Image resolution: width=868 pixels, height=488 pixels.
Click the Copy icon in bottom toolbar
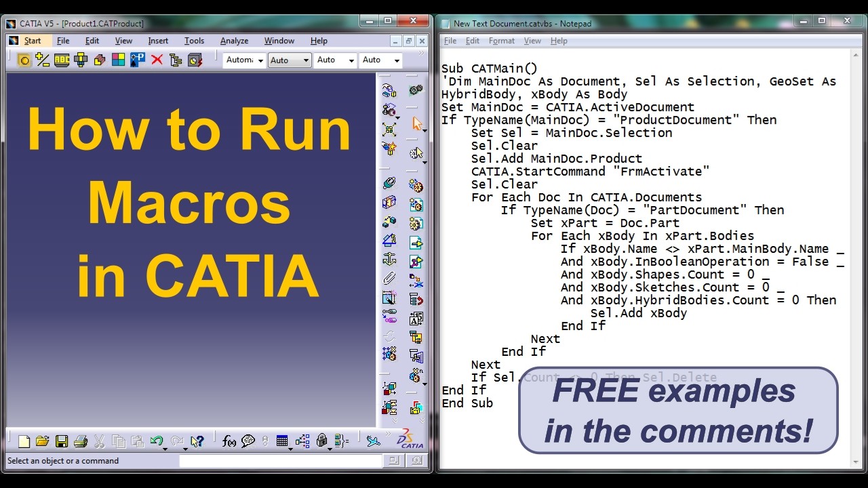[118, 442]
